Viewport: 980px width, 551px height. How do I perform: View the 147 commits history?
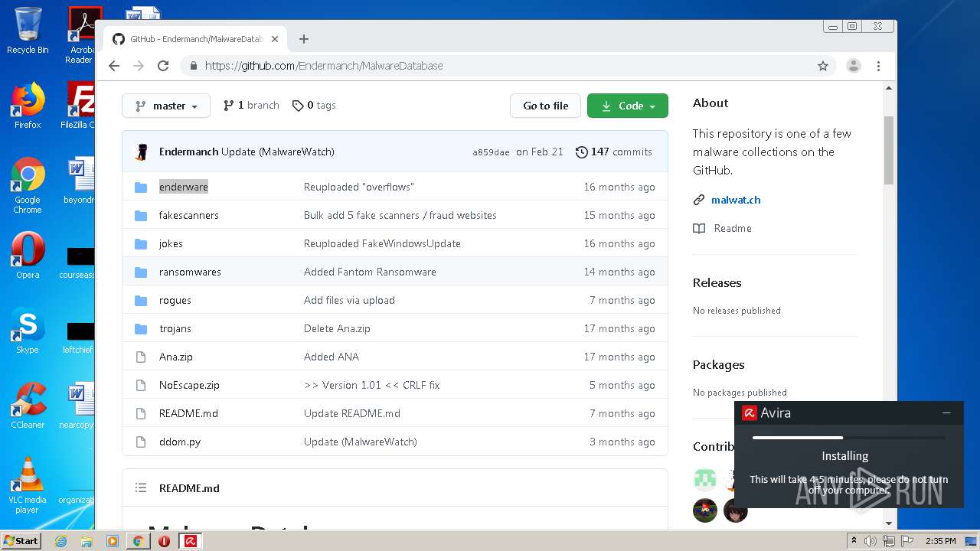[x=614, y=152]
